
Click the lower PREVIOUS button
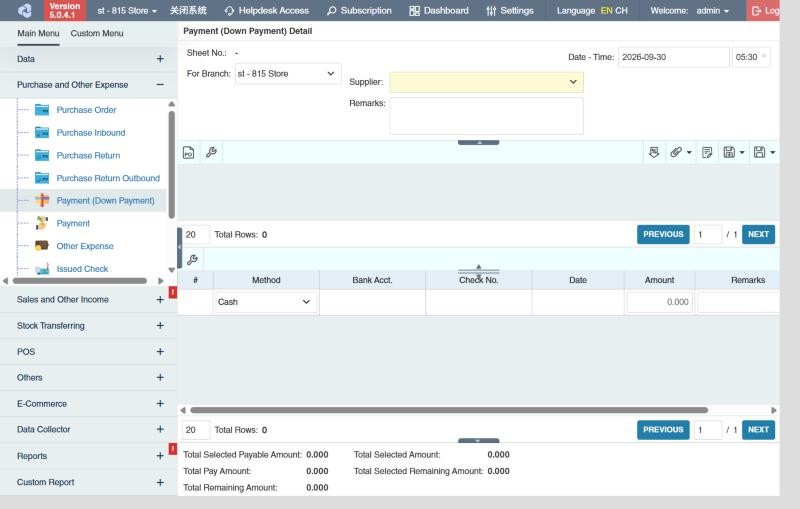[x=663, y=429]
